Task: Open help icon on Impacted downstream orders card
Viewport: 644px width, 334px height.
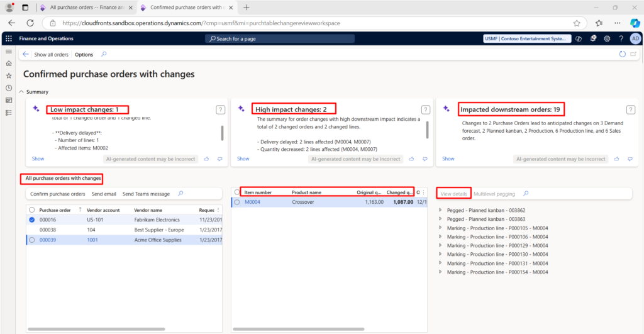Action: pos(630,109)
